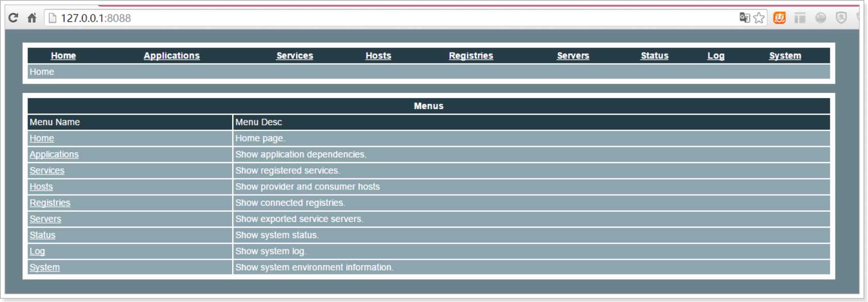
Task: Select 'Show provider and consumer hosts' description
Action: tap(308, 186)
